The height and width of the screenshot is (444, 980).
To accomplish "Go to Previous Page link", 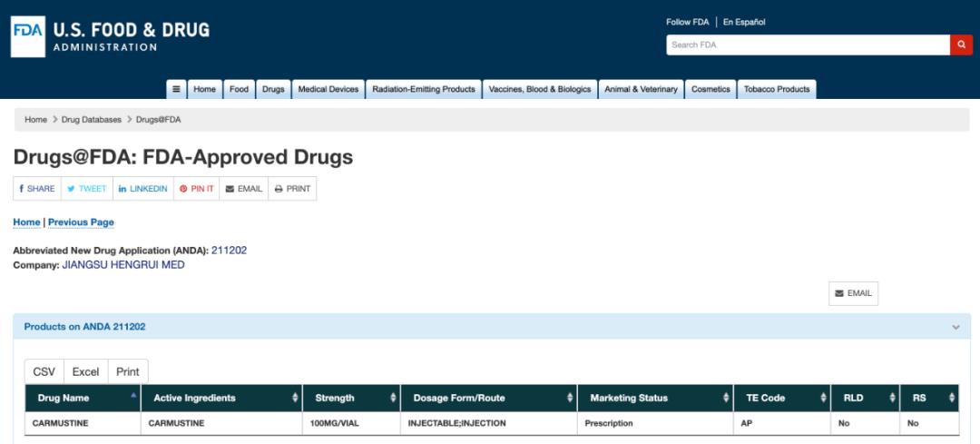I will click(x=81, y=222).
